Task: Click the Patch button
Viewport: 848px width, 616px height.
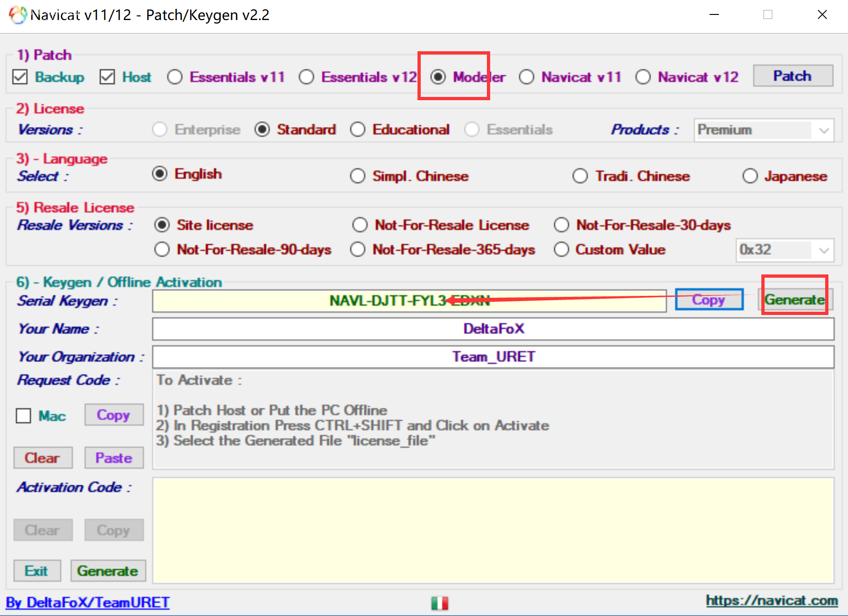Action: tap(793, 76)
